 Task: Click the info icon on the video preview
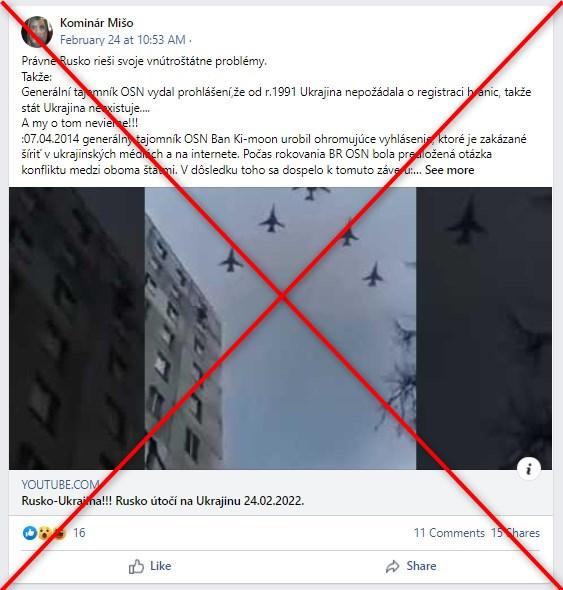pyautogui.click(x=529, y=469)
